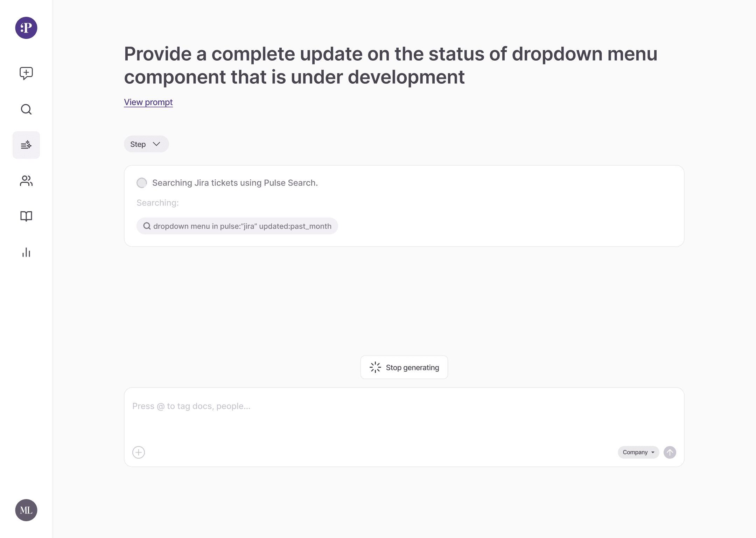Open the Company scope dropdown
This screenshot has height=538, width=756.
[638, 452]
